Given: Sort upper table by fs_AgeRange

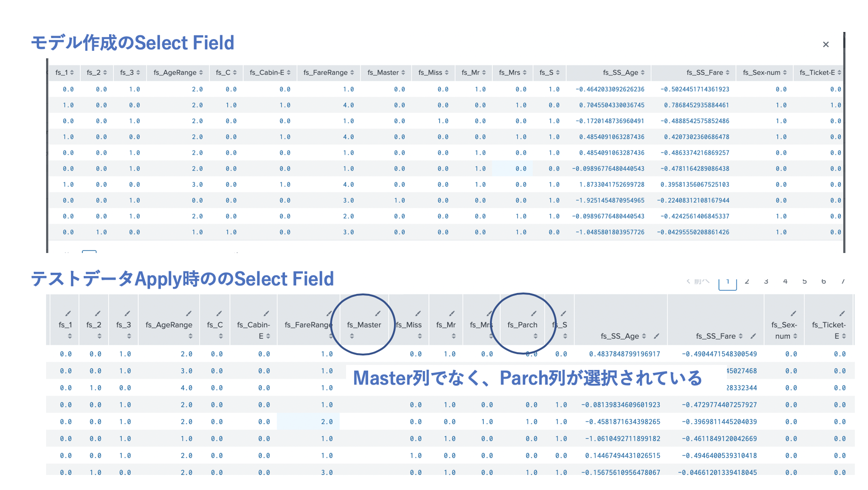Looking at the screenshot, I should (x=201, y=72).
